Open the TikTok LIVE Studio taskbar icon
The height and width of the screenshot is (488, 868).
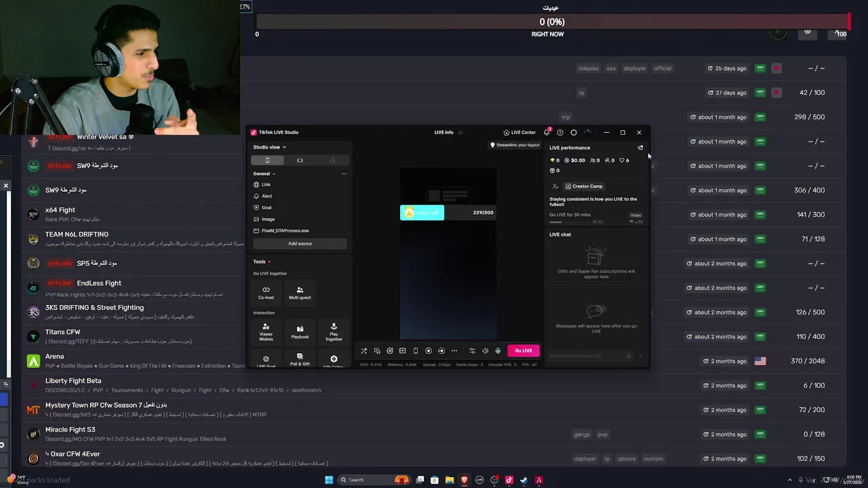509,480
